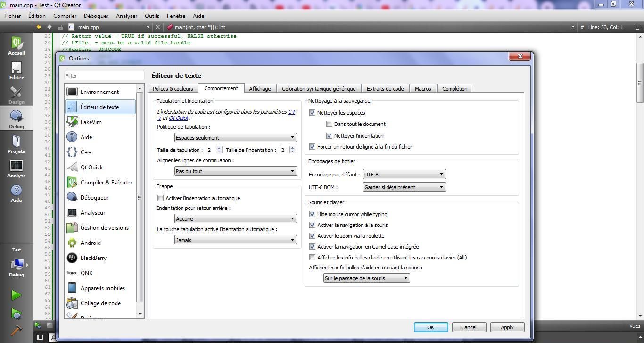Select the Android options category
The image size is (644, 343).
[x=90, y=243]
